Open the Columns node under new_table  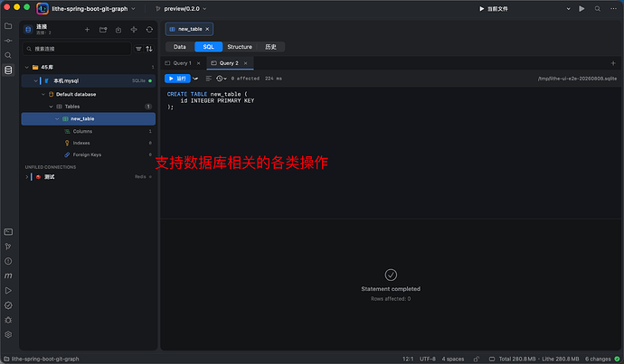[x=82, y=131]
